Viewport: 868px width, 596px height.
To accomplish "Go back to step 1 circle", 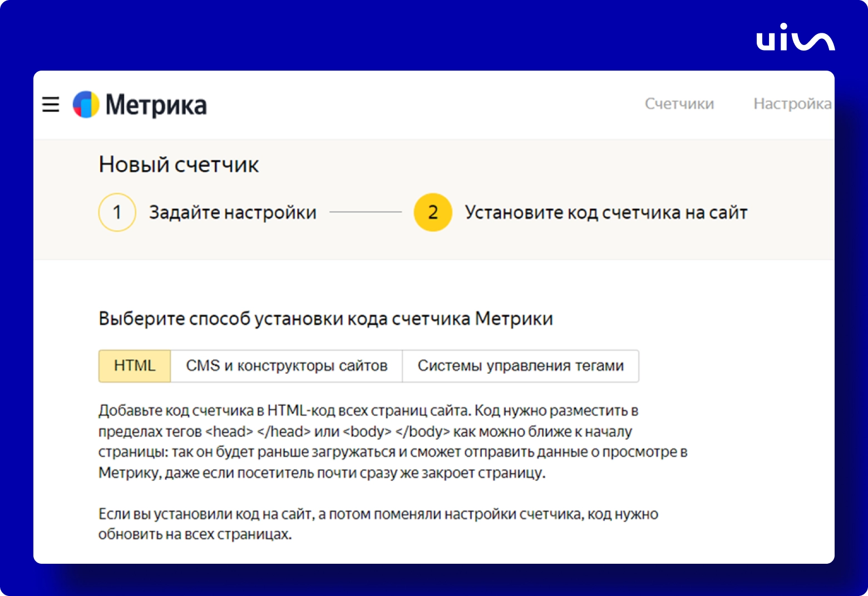I will coord(117,212).
